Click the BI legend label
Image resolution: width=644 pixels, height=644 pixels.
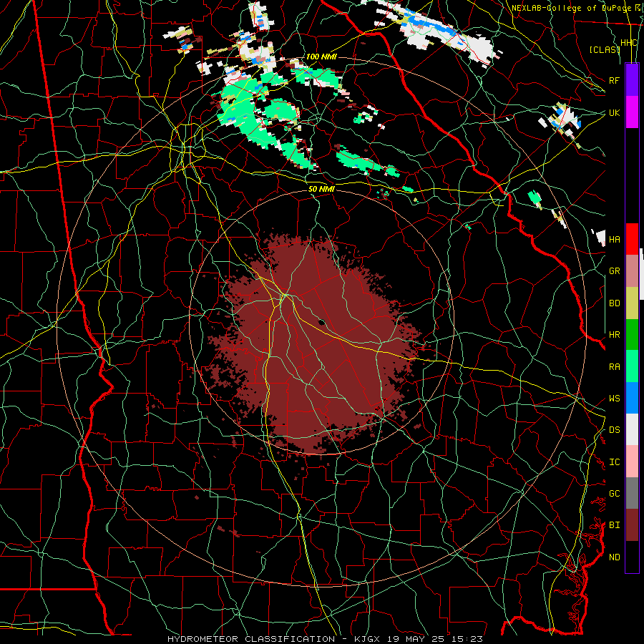click(615, 525)
